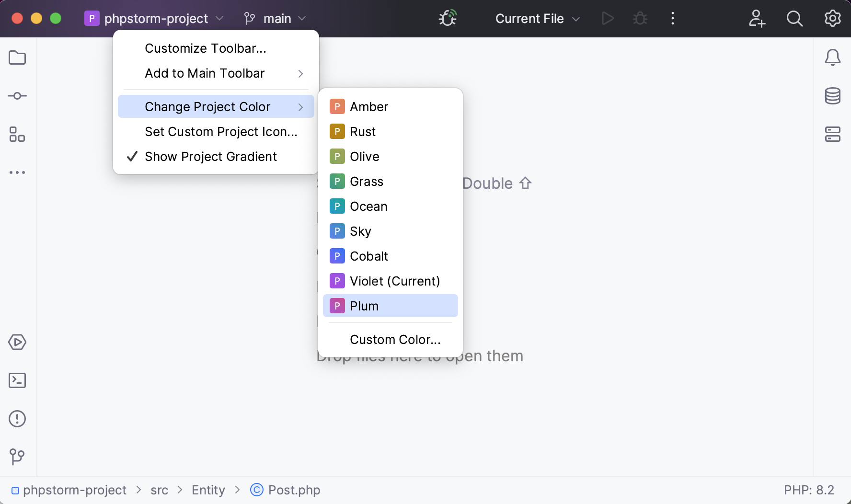Open the Notifications panel

pyautogui.click(x=833, y=57)
